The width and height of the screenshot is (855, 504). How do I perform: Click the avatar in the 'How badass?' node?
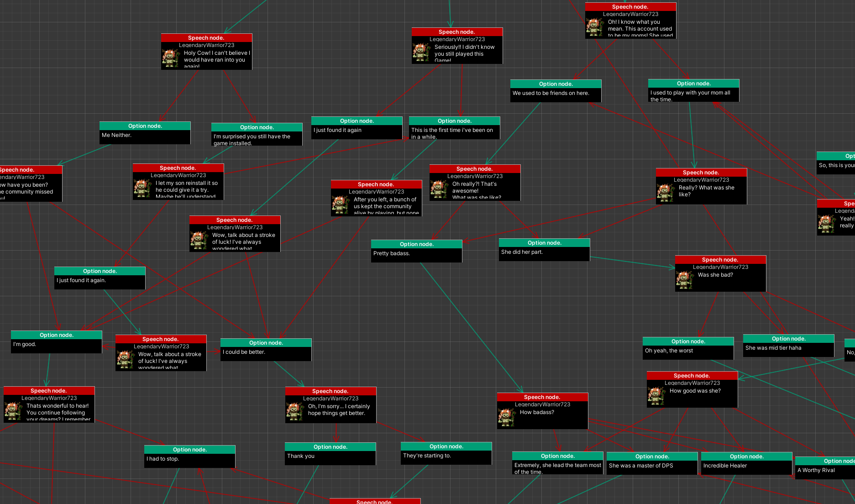tap(507, 417)
